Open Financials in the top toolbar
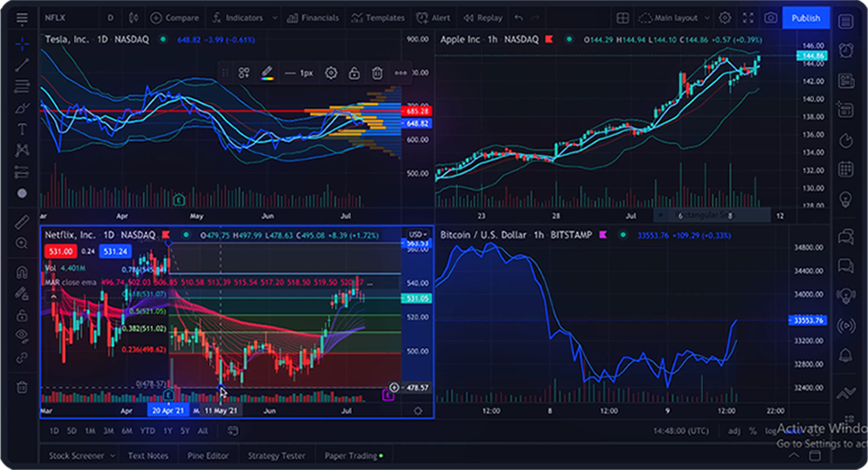This screenshot has height=470, width=868. (313, 17)
